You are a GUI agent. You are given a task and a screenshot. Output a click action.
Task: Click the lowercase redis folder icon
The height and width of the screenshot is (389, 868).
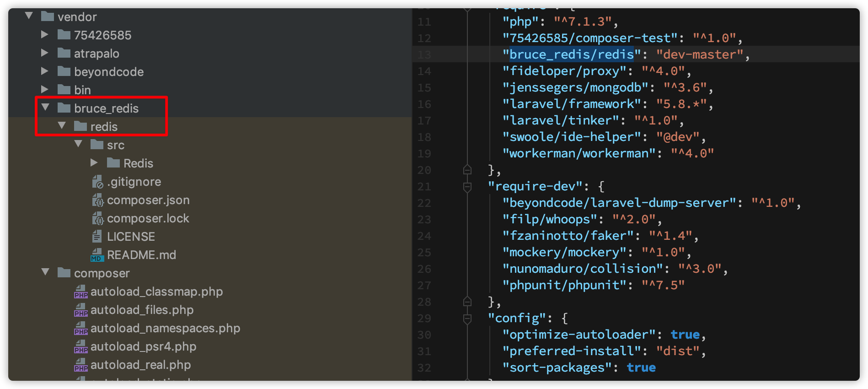pos(80,126)
